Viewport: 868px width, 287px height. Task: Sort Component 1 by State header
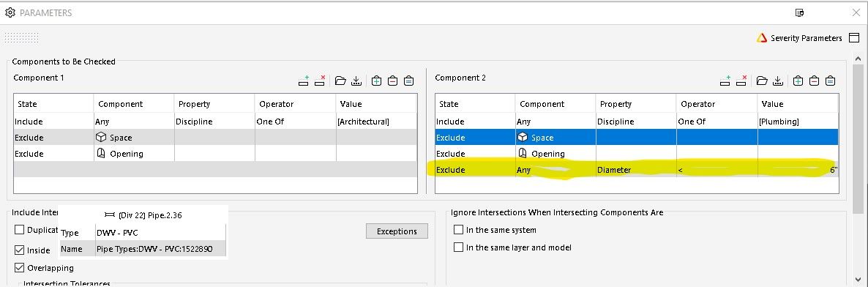point(53,104)
